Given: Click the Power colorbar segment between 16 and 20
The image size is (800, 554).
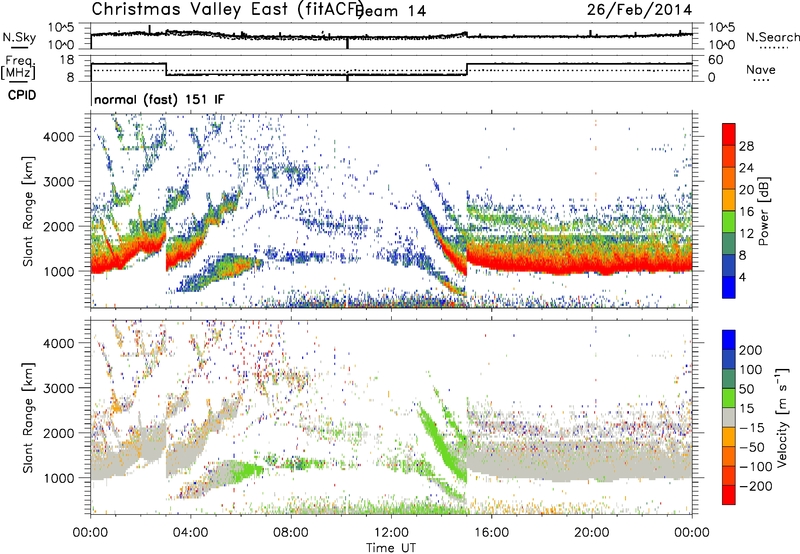Looking at the screenshot, I should 729,200.
